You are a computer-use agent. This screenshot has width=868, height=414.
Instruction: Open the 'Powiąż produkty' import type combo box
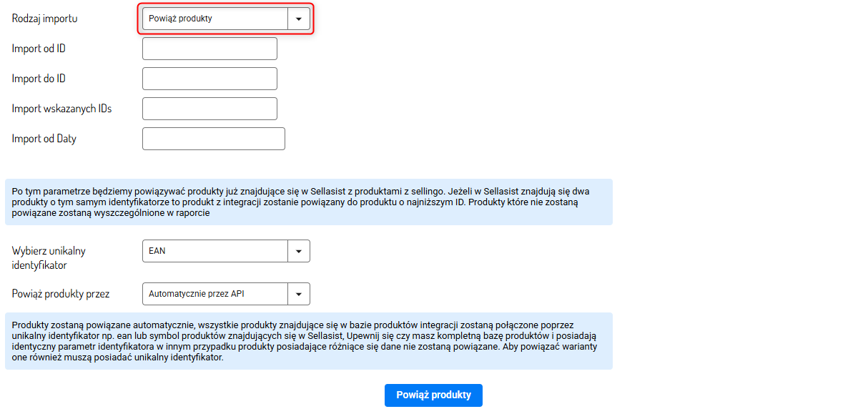(x=214, y=19)
